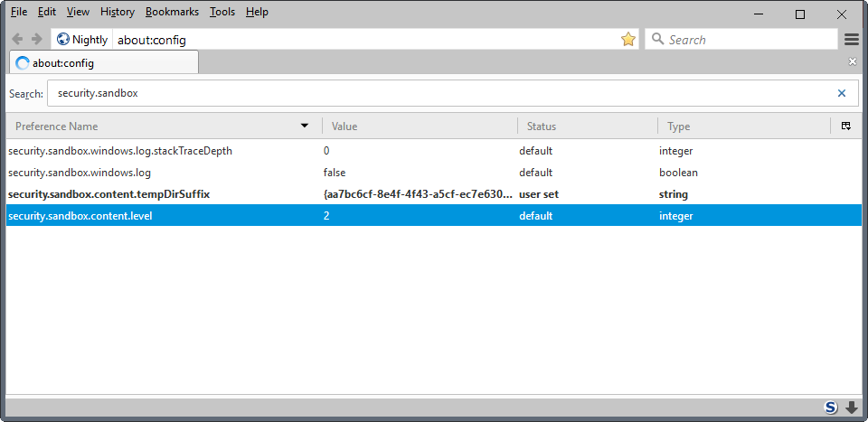868x422 pixels.
Task: Open the Tools menu
Action: tap(222, 12)
